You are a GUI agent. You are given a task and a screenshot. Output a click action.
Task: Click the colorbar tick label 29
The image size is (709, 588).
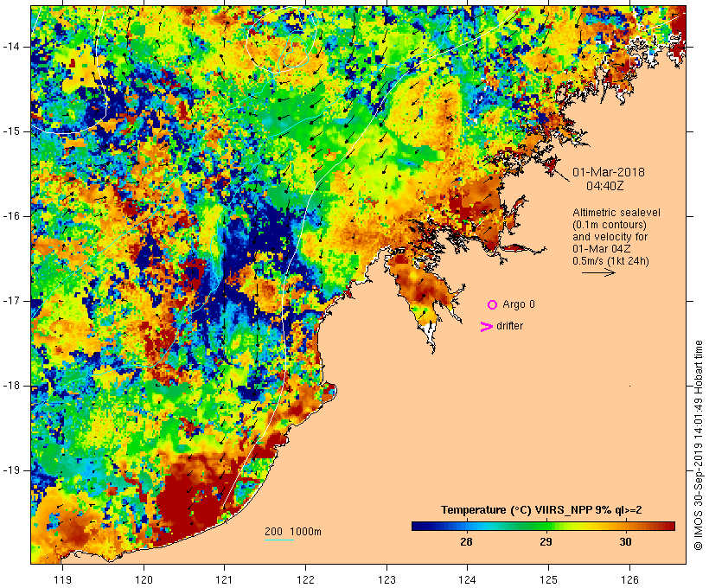point(546,542)
